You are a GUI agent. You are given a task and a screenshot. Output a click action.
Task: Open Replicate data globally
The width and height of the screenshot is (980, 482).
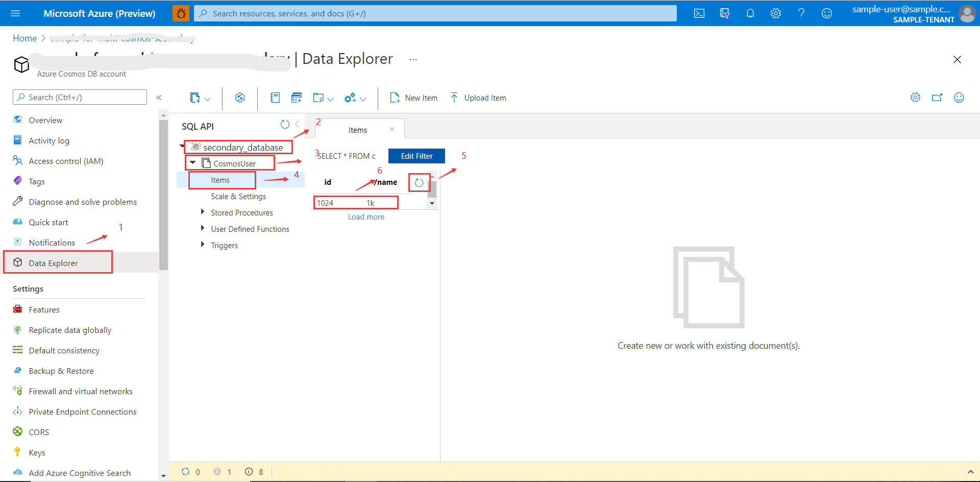point(70,330)
